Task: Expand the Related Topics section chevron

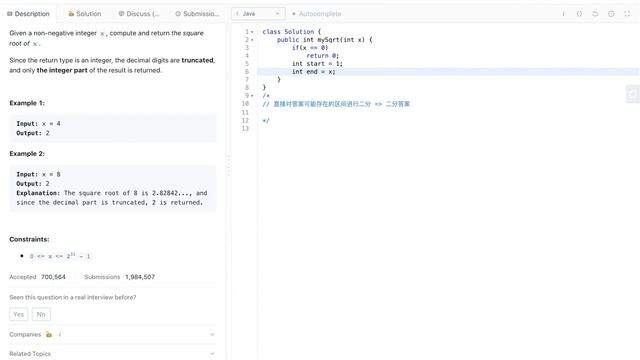Action: (212, 353)
